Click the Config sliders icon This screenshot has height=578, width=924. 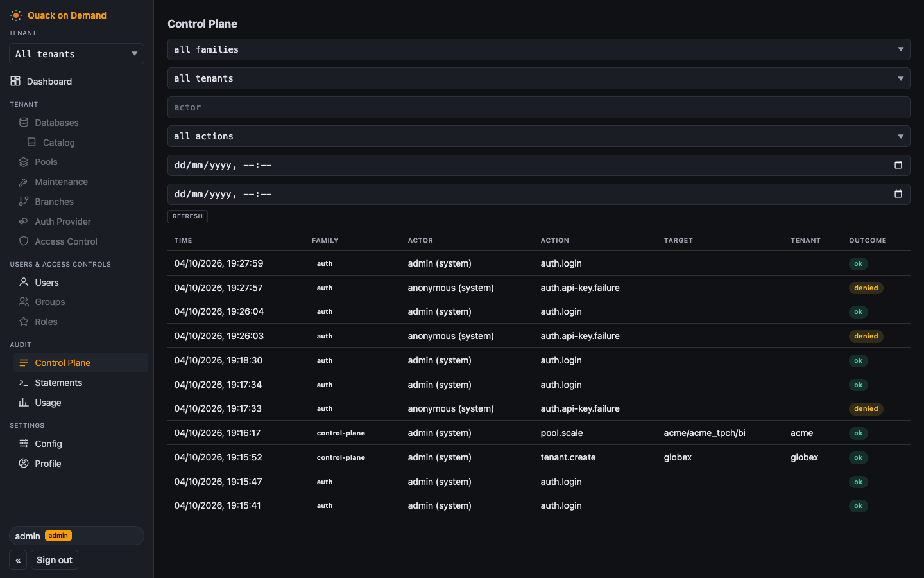click(24, 443)
